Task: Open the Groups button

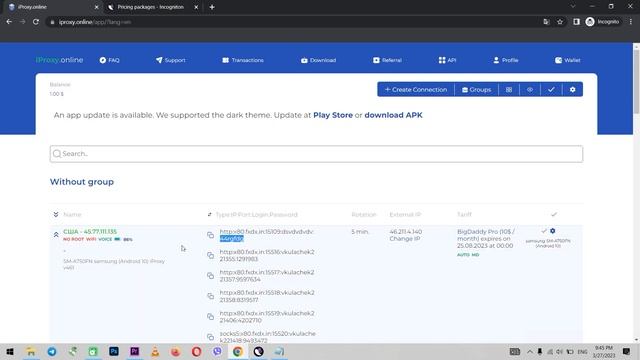Action: click(476, 89)
